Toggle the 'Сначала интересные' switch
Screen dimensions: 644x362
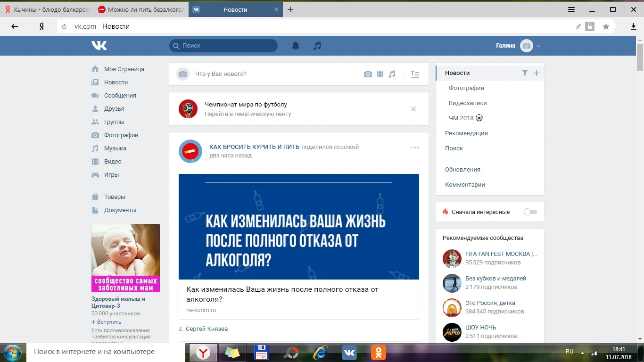[530, 212]
